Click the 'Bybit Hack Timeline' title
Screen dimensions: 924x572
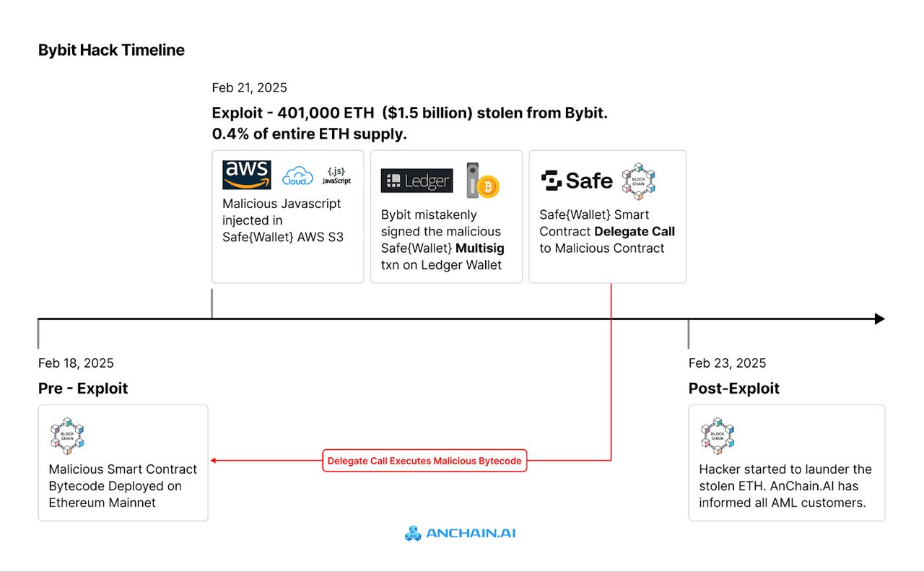pos(111,50)
